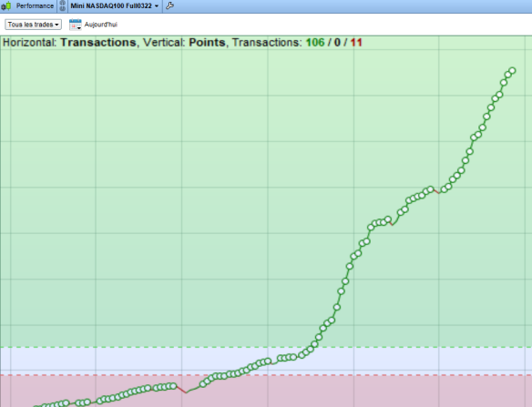Open settings with the wrench icon

point(169,5)
